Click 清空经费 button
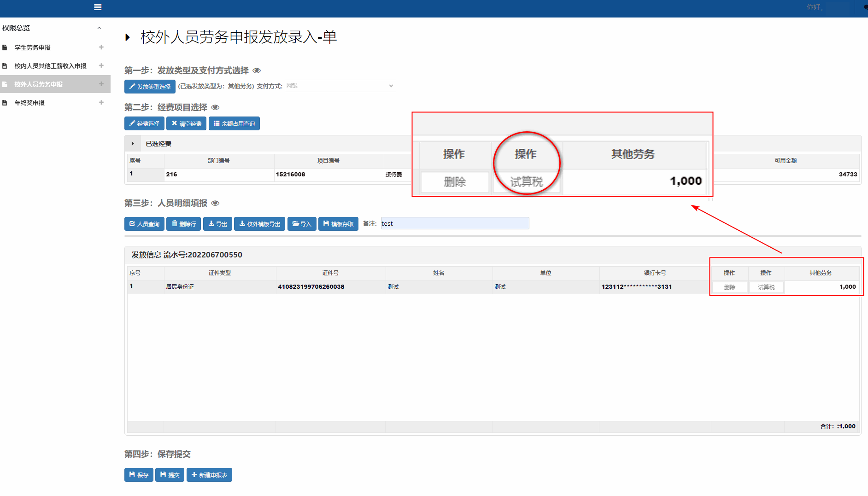The image size is (868, 496). pyautogui.click(x=186, y=123)
